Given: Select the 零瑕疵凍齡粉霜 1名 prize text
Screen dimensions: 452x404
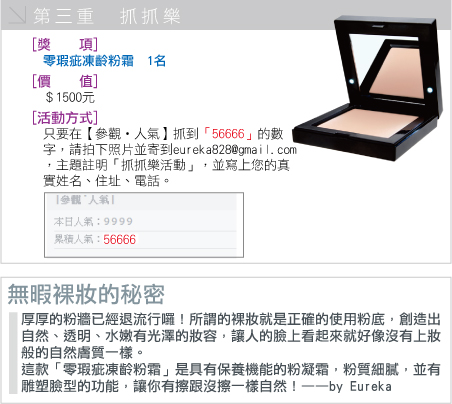Looking at the screenshot, I should pyautogui.click(x=104, y=61).
